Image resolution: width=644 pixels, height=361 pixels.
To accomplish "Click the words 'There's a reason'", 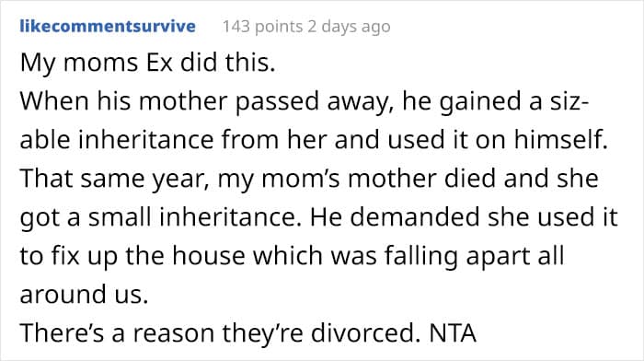I will [x=113, y=333].
